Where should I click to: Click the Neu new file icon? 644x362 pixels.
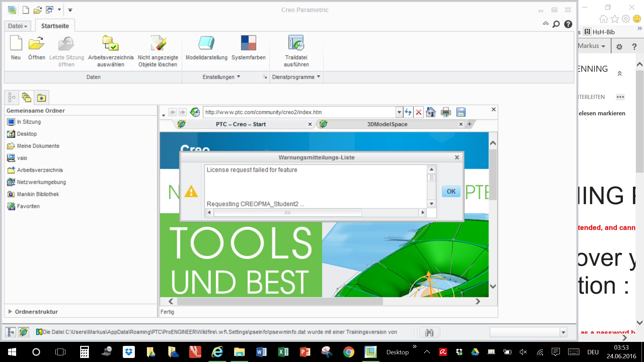[16, 44]
